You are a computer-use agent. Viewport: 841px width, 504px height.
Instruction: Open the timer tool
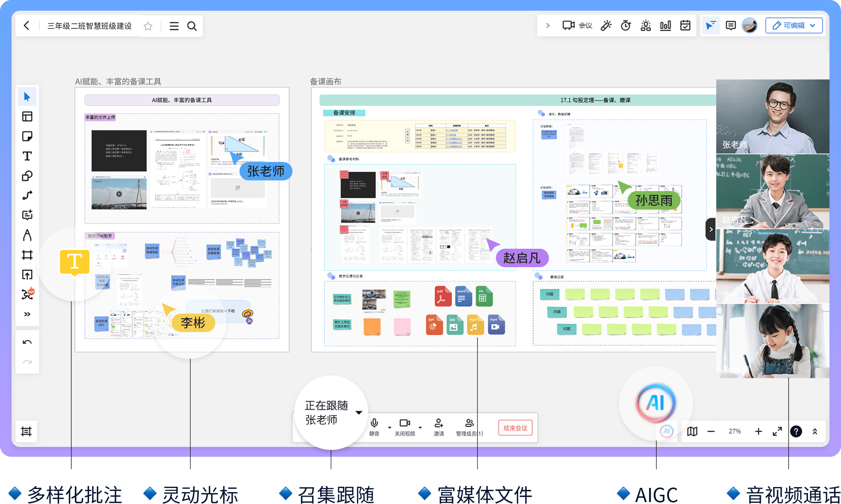[626, 26]
